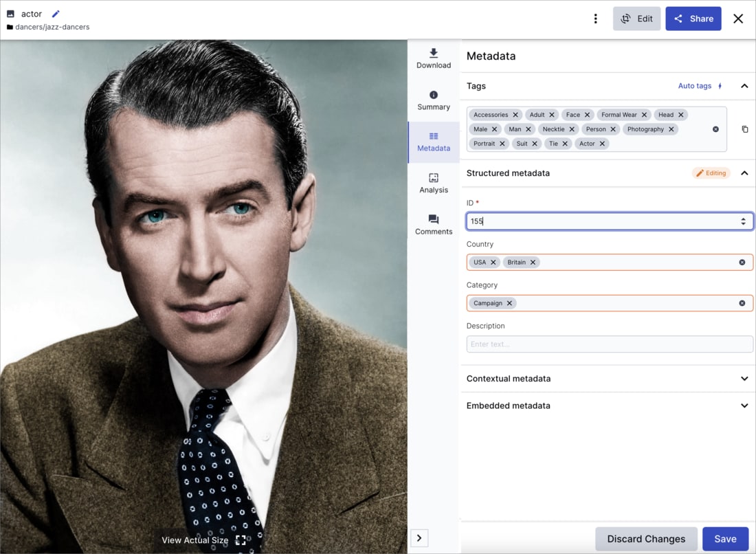
Task: Expand the Embedded metadata section
Action: [744, 406]
